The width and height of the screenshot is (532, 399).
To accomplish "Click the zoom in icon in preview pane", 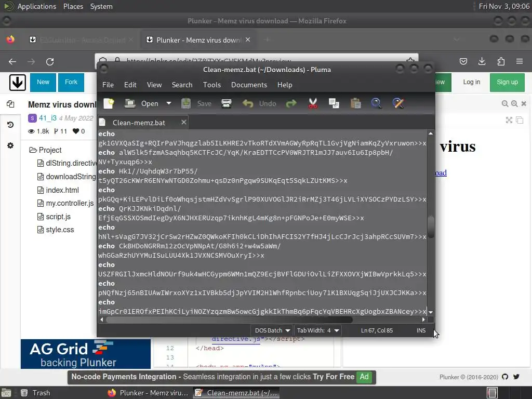I will coord(514,104).
